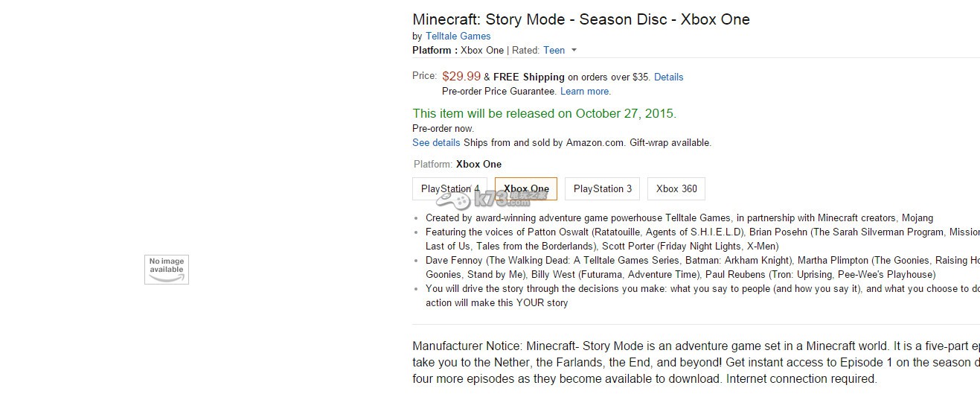The image size is (980, 397).
Task: Select the Xbox One platform option
Action: (x=526, y=188)
